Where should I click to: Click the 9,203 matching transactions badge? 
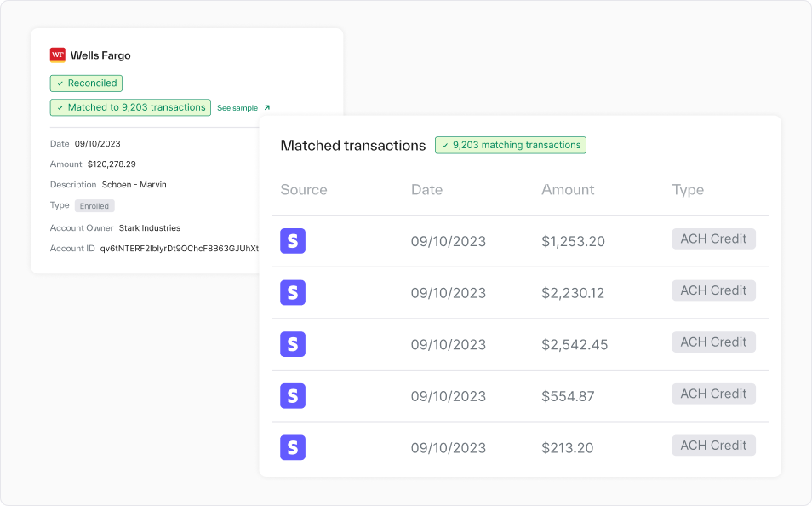point(510,145)
